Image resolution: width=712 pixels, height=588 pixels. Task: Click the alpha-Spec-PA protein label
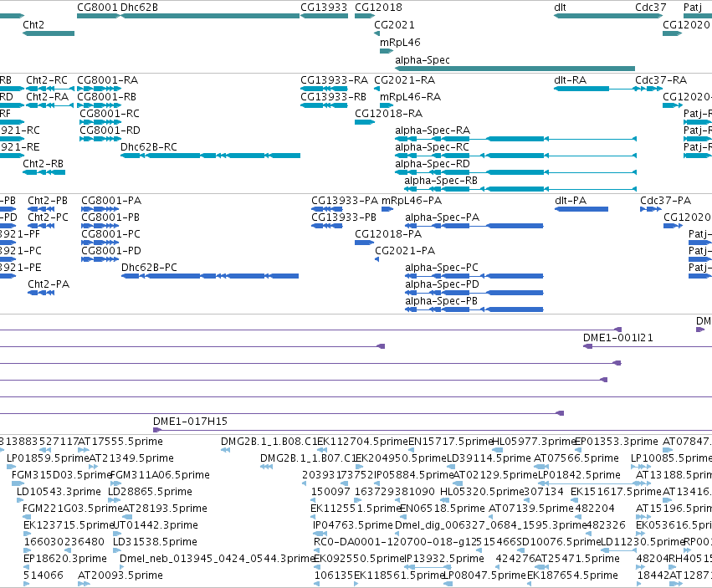(443, 218)
